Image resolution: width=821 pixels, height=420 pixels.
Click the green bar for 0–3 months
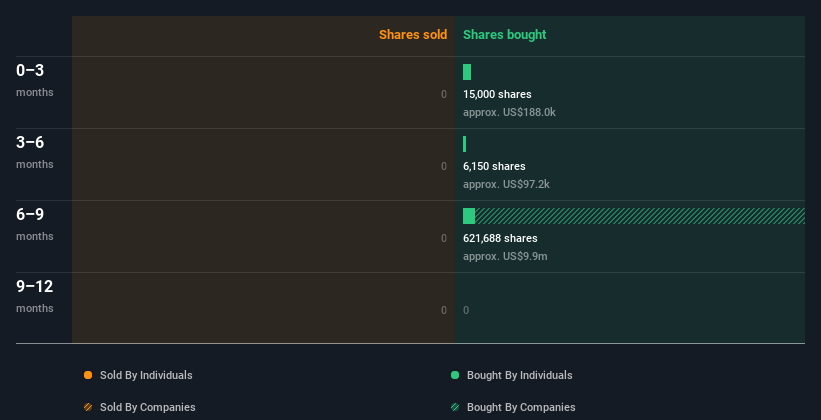click(467, 72)
